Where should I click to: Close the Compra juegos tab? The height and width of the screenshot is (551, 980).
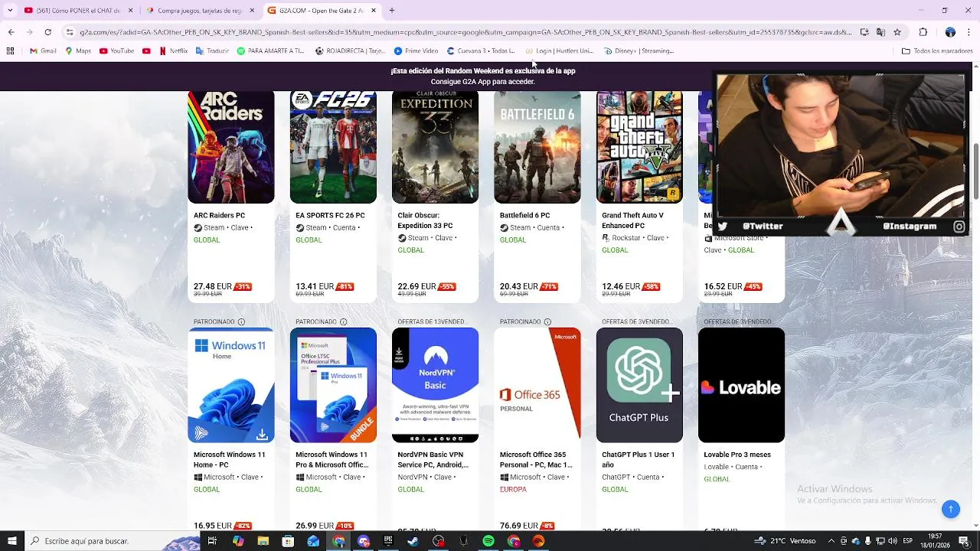pyautogui.click(x=251, y=11)
